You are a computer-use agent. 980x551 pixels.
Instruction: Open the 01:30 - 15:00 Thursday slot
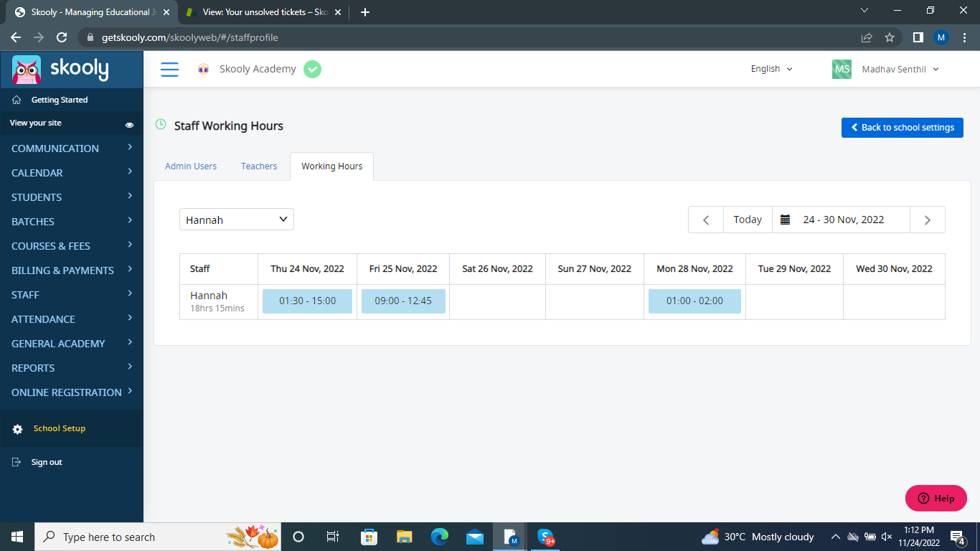tap(307, 301)
